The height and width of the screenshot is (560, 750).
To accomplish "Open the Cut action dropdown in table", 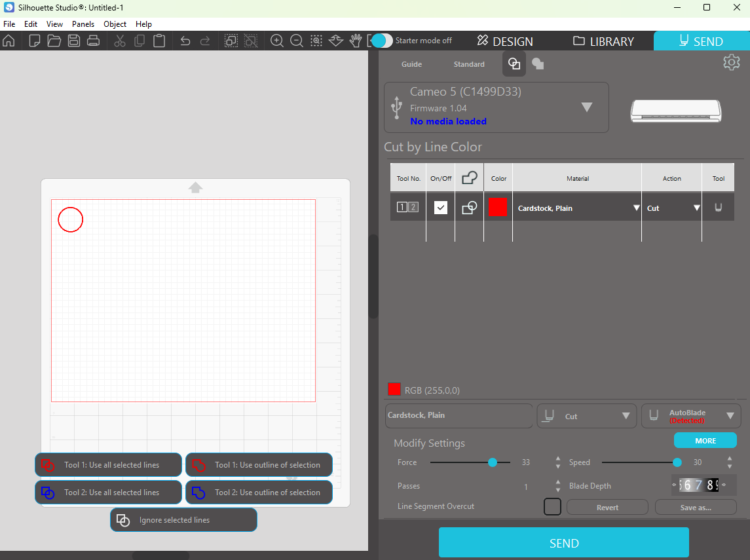I will (696, 208).
